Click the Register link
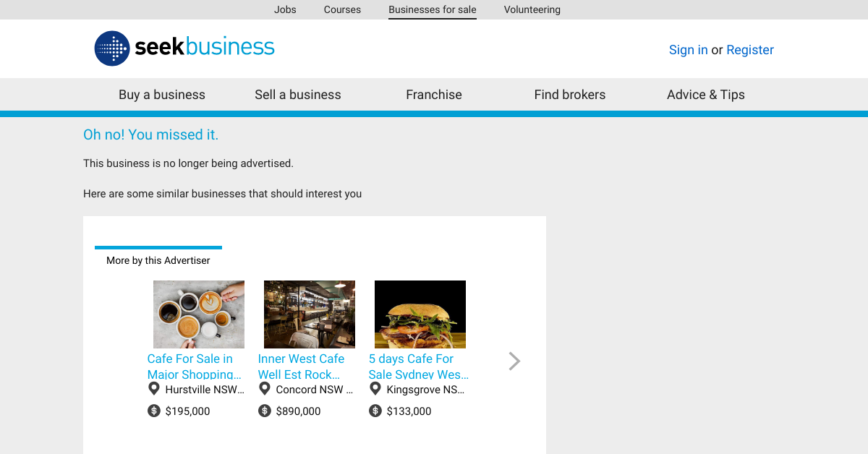The image size is (868, 454). click(x=750, y=50)
